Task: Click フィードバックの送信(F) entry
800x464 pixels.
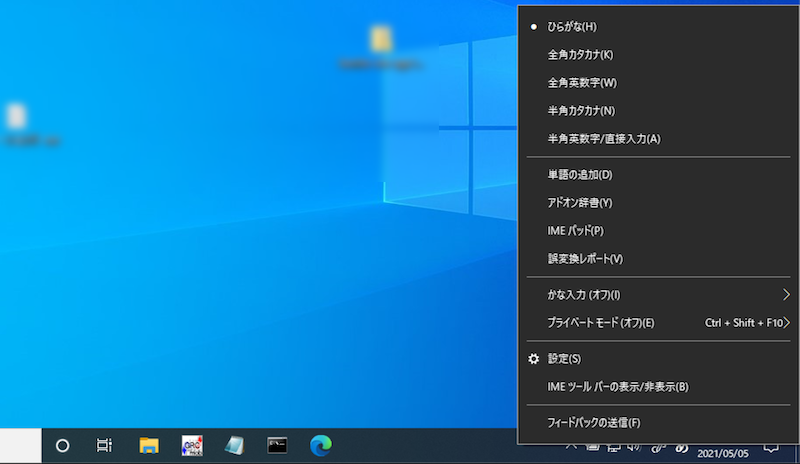Action: (594, 422)
